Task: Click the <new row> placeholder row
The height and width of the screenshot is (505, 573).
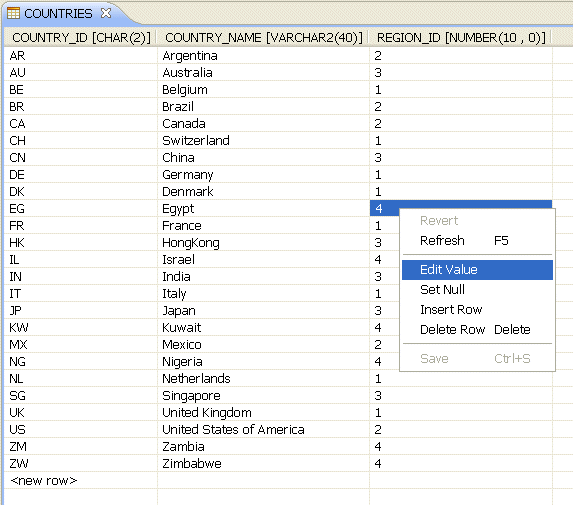Action: point(81,481)
